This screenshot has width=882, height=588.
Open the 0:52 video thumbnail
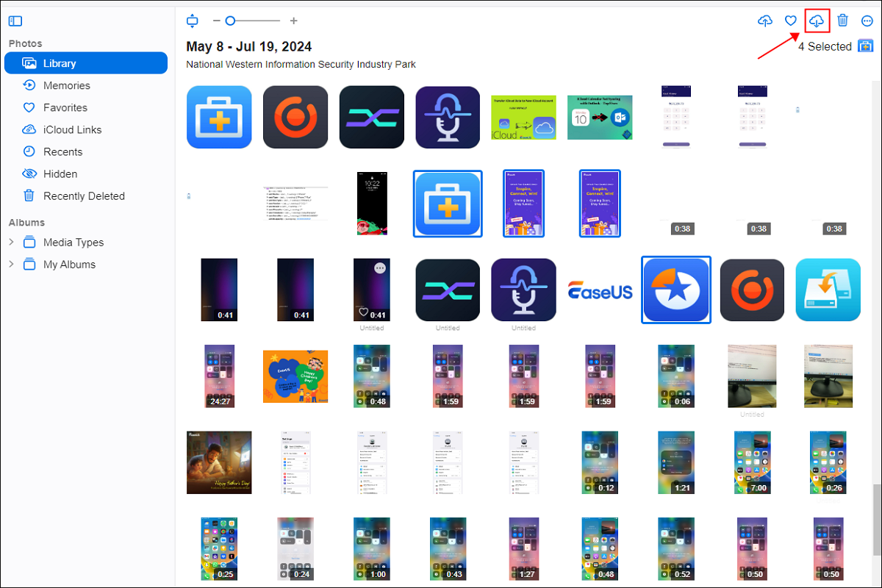click(676, 549)
